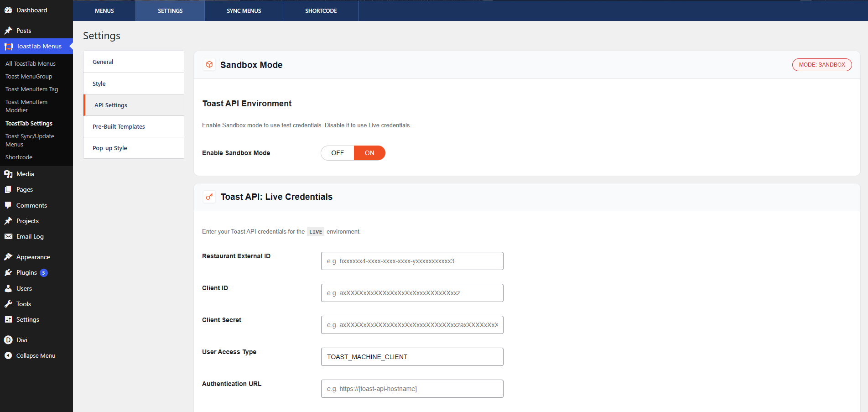Open the SETTINGS top tab
868x412 pixels.
[170, 10]
